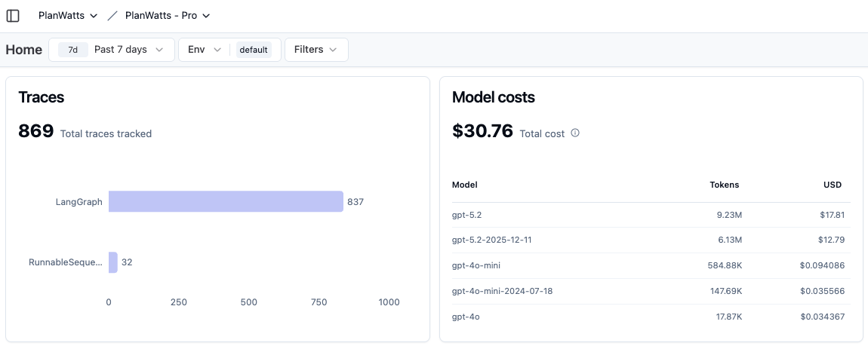Open the Filters menu

click(316, 50)
